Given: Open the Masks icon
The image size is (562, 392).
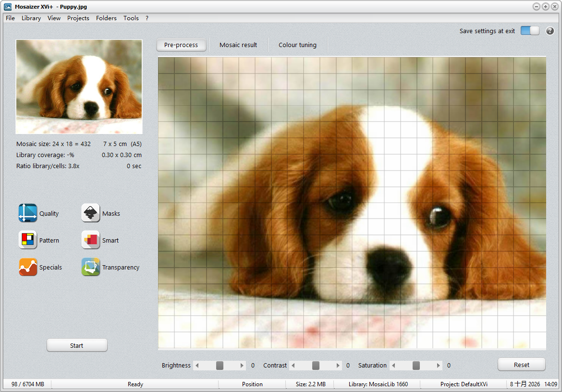Looking at the screenshot, I should pos(90,213).
